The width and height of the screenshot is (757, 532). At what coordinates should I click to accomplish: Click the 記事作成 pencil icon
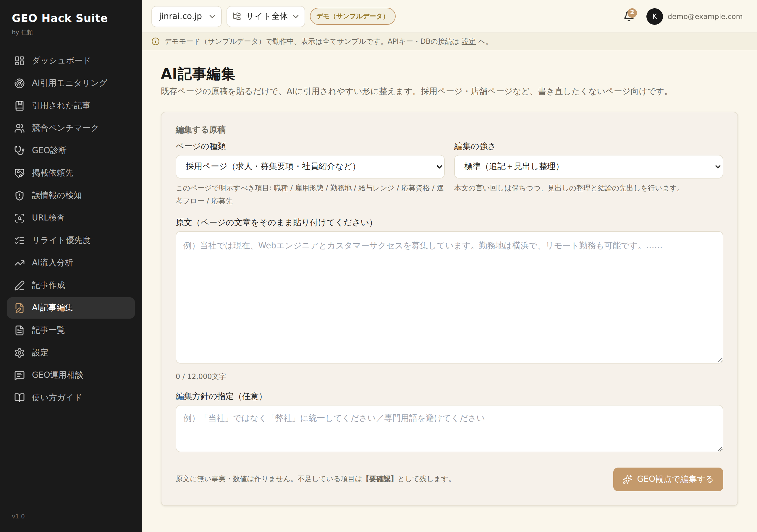[20, 285]
